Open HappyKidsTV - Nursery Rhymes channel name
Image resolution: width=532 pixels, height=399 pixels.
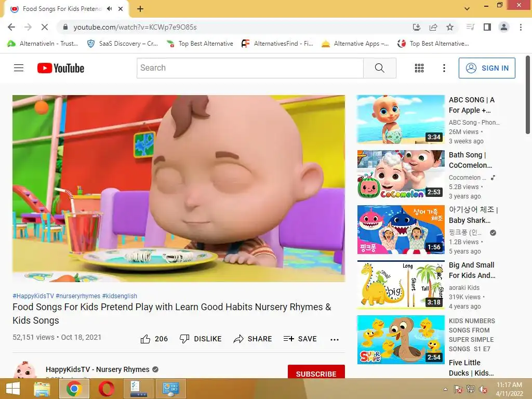pos(97,369)
